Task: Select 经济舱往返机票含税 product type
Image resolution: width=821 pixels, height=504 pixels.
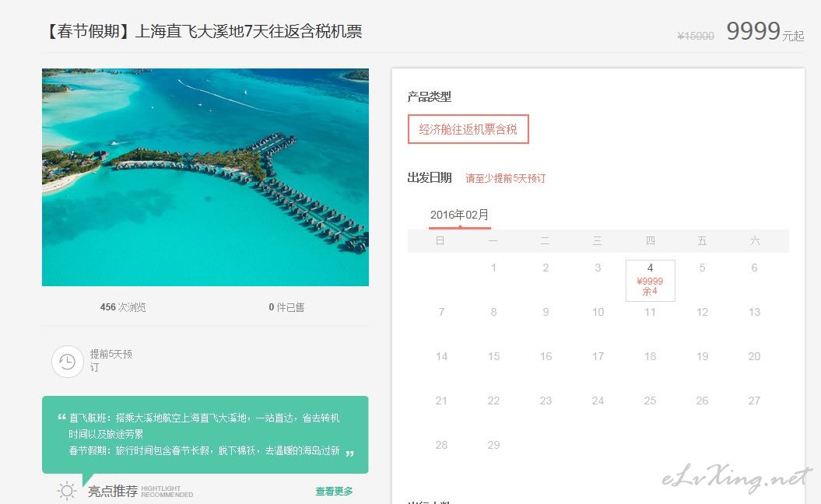Action: (468, 129)
